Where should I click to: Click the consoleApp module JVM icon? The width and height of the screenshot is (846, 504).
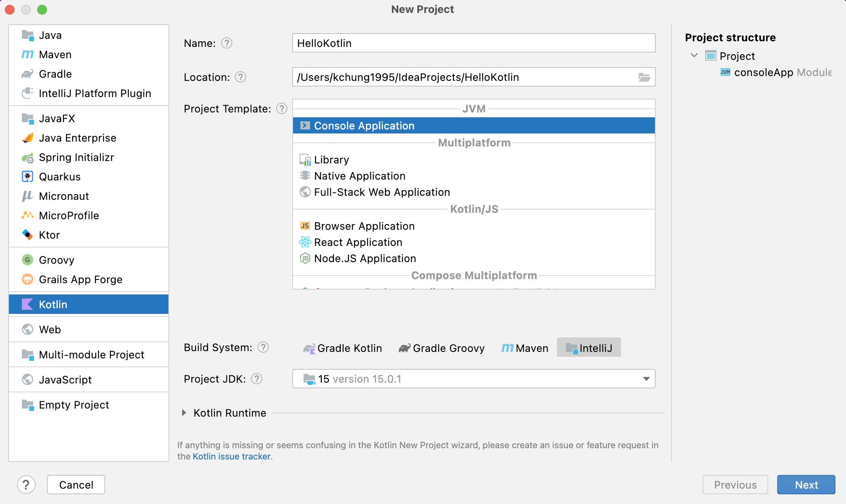pyautogui.click(x=725, y=72)
